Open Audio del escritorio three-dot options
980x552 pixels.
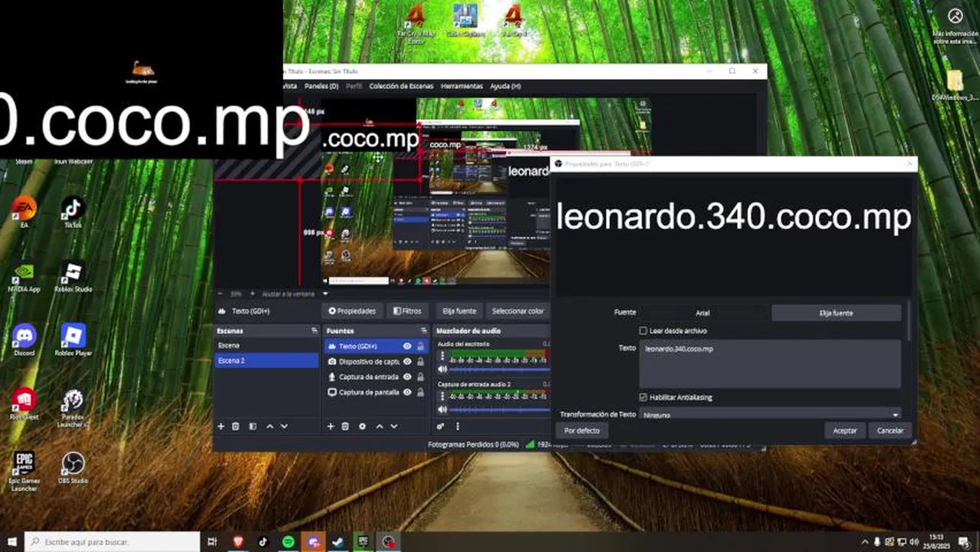442,357
